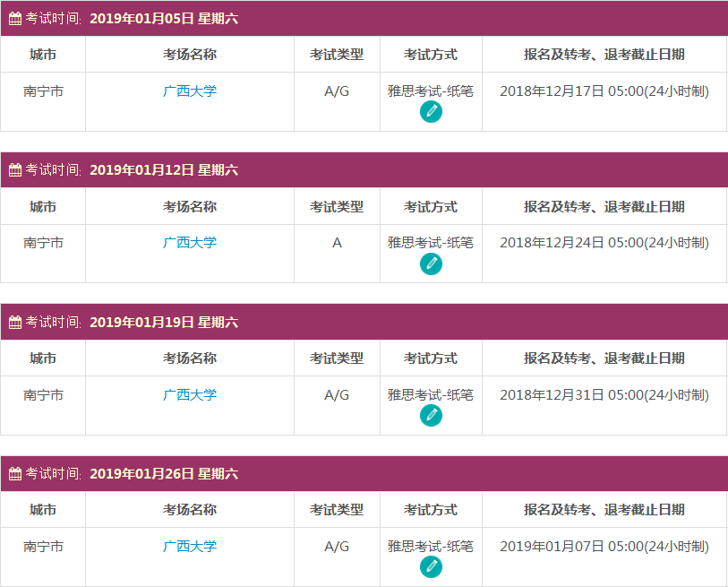Click the deadline 2018年12月17日 05:00 cell
This screenshot has width=728, height=587.
point(604,91)
